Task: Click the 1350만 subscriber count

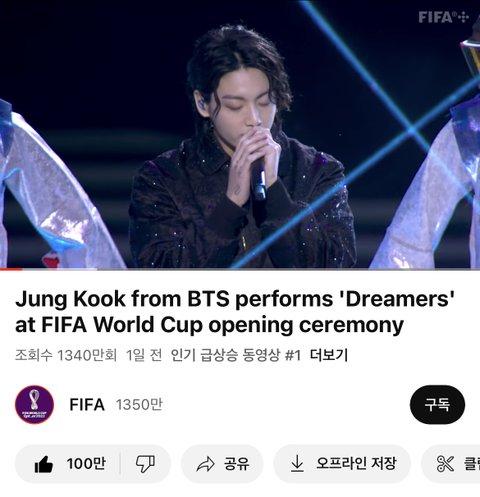Action: (x=139, y=405)
